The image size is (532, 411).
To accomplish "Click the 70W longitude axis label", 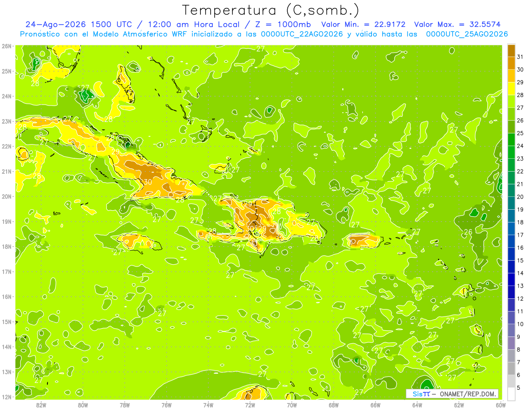I will (292, 405).
